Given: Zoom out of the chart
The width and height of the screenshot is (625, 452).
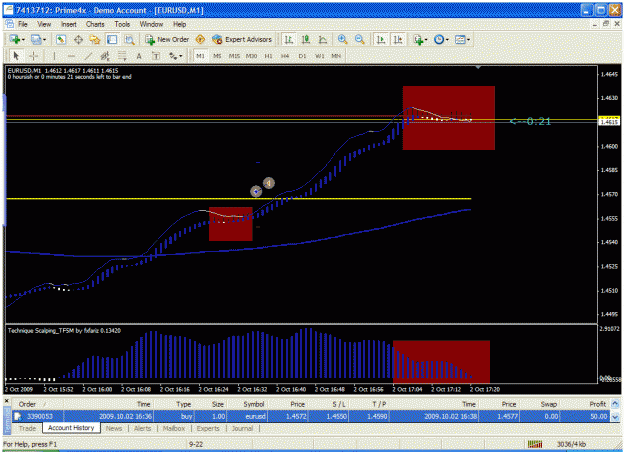Looking at the screenshot, I should coord(360,39).
